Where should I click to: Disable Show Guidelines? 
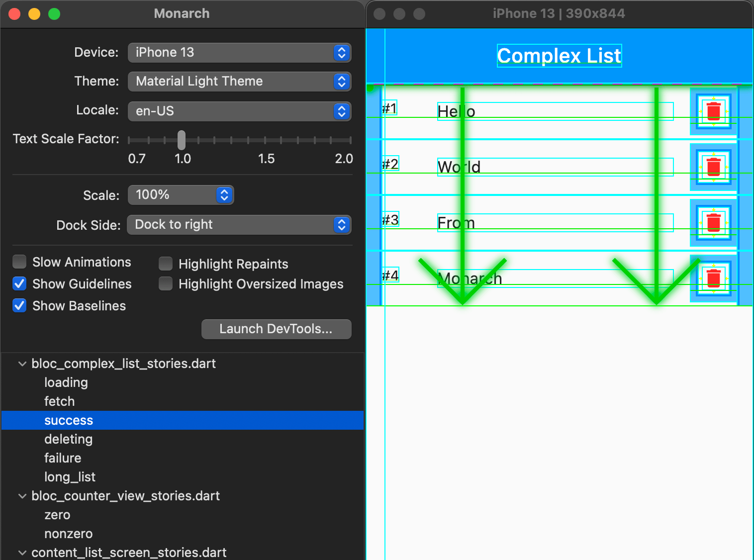point(19,283)
